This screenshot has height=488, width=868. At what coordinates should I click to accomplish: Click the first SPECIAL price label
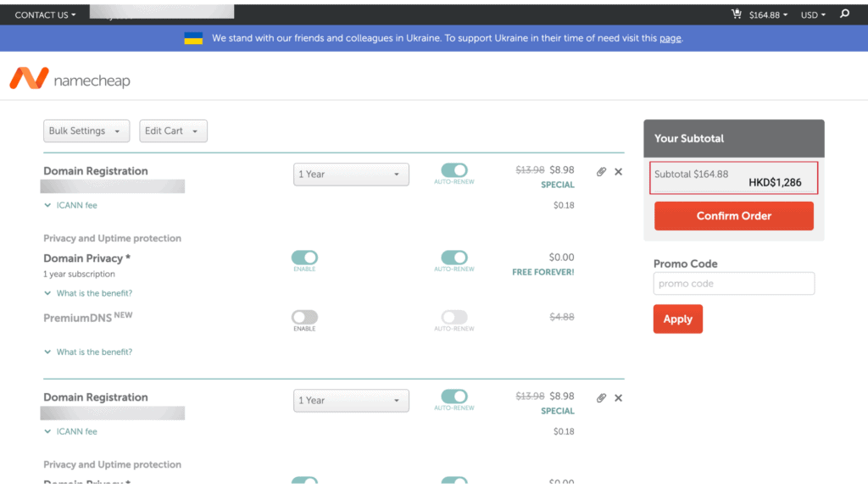(x=558, y=185)
